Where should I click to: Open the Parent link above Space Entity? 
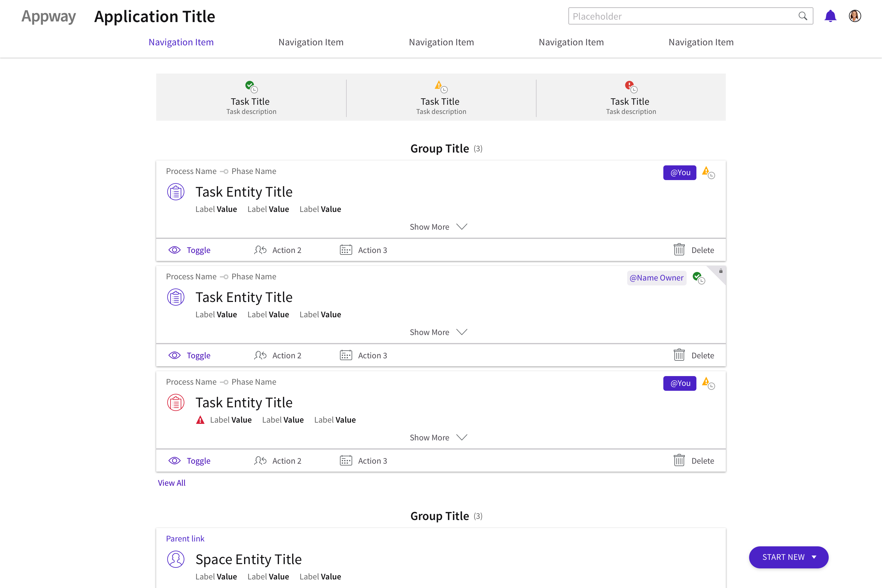185,538
